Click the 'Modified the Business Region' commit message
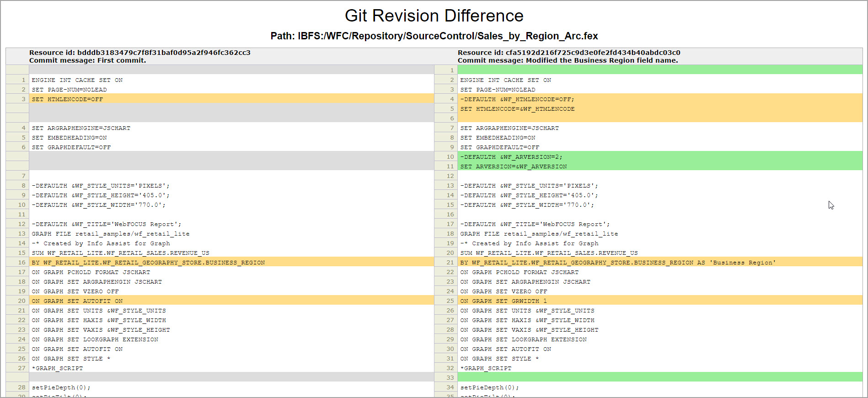 click(x=568, y=60)
